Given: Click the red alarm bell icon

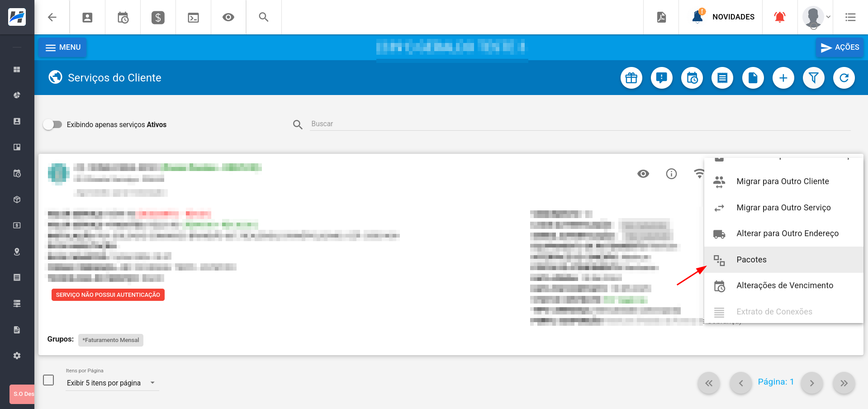Looking at the screenshot, I should (x=780, y=17).
